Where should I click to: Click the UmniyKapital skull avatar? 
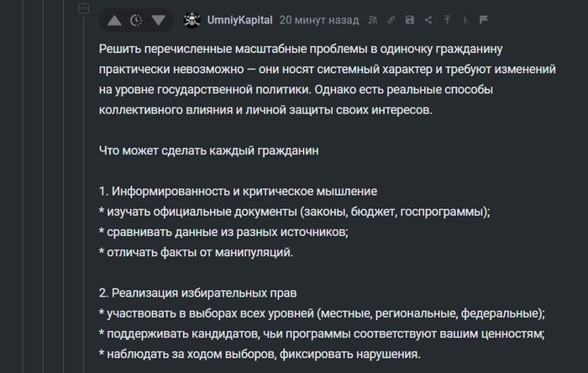[x=192, y=19]
